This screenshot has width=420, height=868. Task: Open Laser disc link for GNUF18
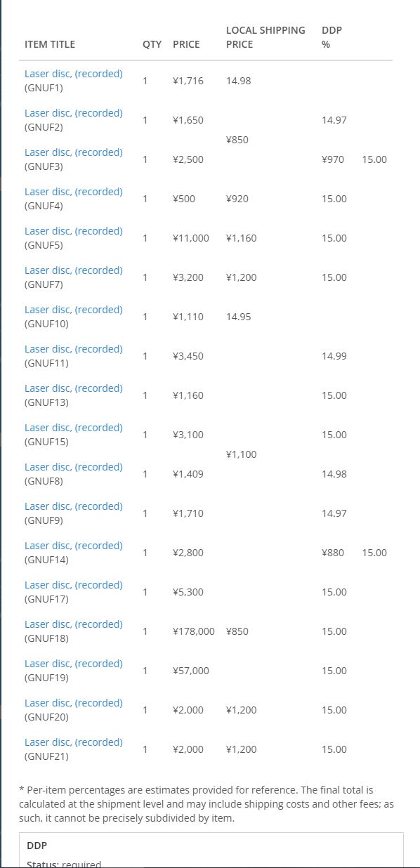coord(73,624)
